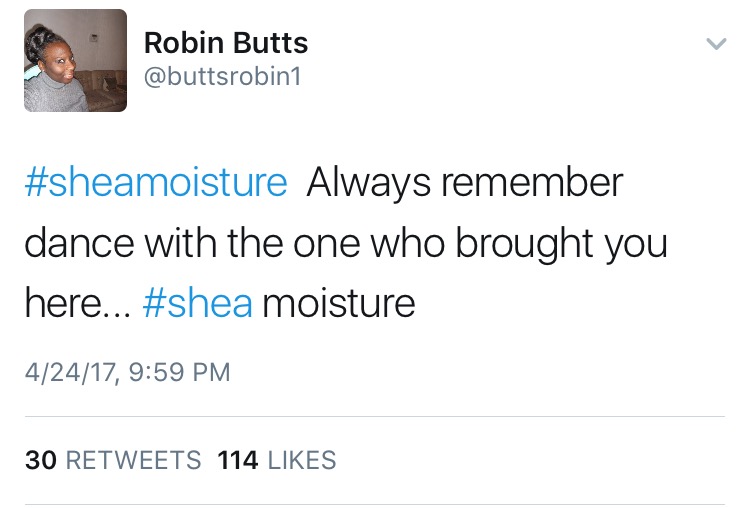750x508 pixels.
Task: Click the RETWEETS label
Action: click(133, 460)
